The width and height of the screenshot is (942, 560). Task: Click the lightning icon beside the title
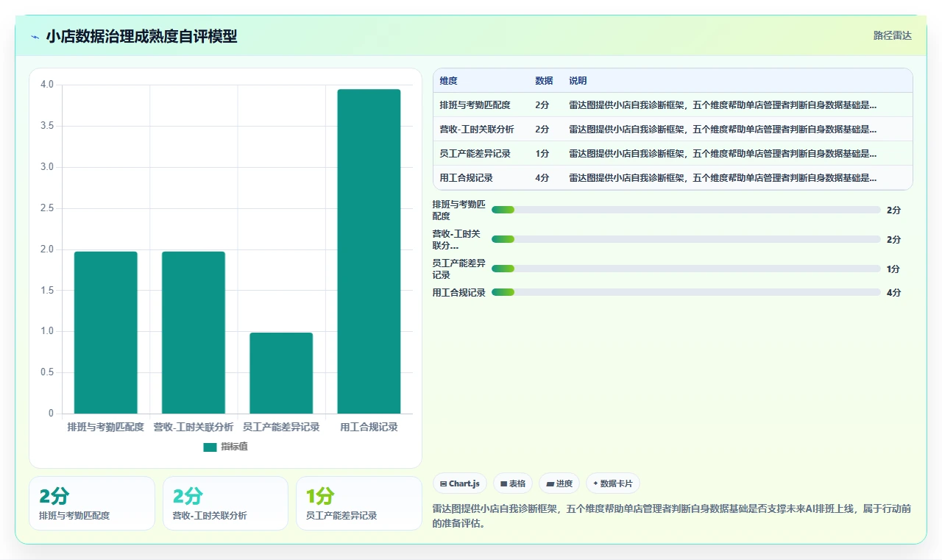click(35, 37)
